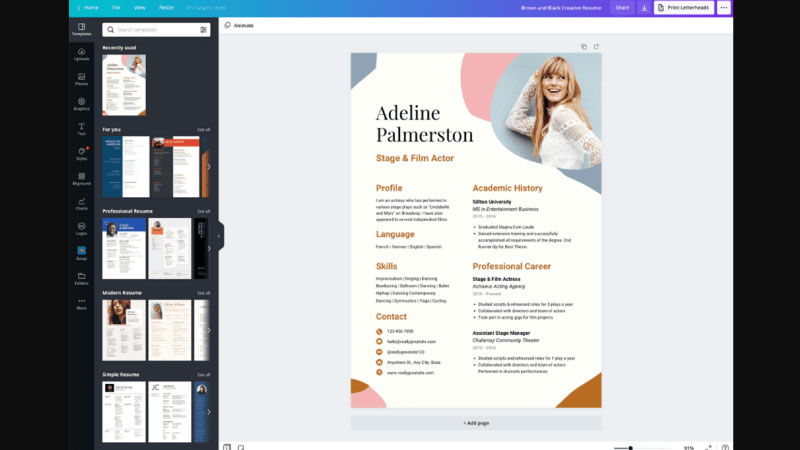
Task: Click the Share button
Action: pyautogui.click(x=622, y=7)
